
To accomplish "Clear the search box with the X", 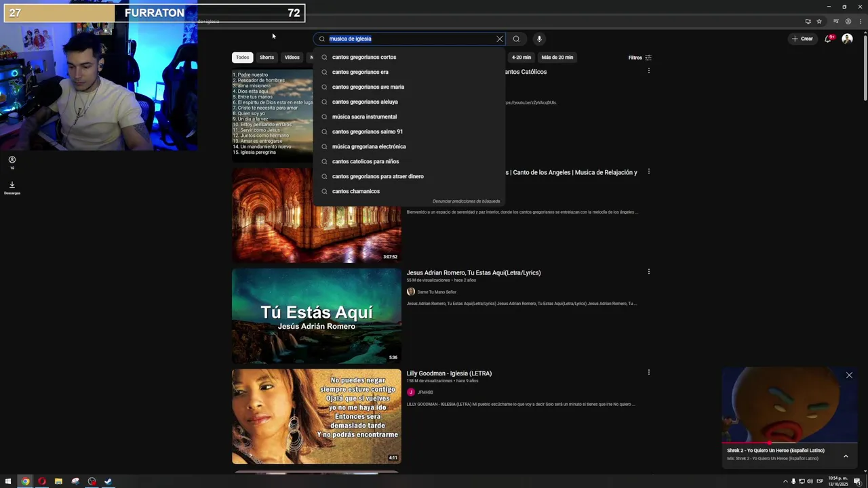I will 500,39.
